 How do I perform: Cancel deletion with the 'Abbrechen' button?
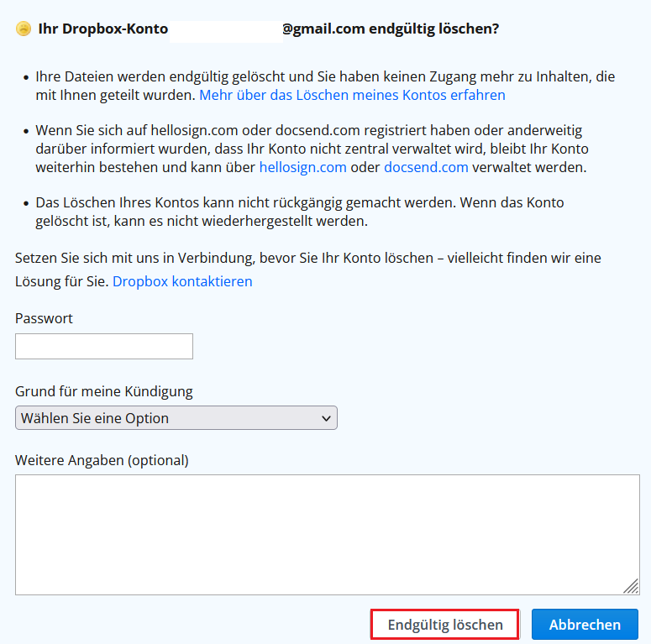585,625
